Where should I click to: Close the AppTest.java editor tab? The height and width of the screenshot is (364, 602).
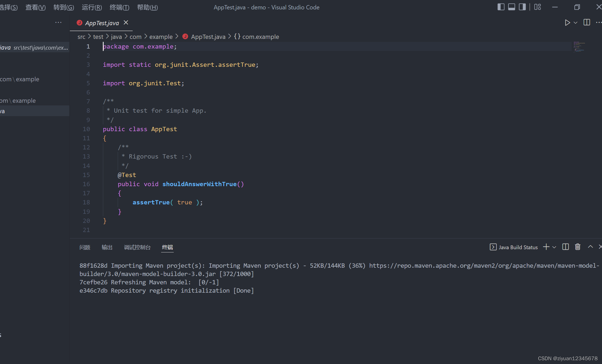(x=126, y=23)
